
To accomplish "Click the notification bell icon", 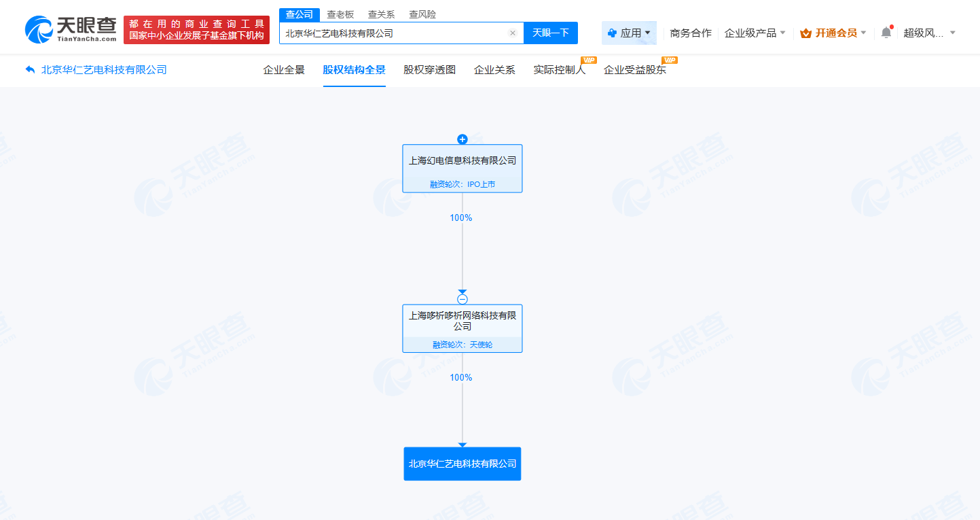I will coord(885,32).
